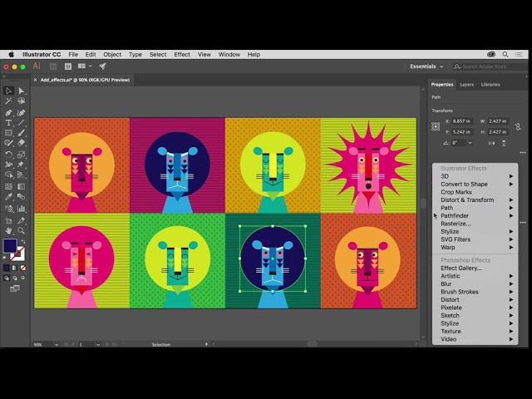532x399 pixels.
Task: Click the Flip Horizontal icon in Transform
Action: click(490, 143)
